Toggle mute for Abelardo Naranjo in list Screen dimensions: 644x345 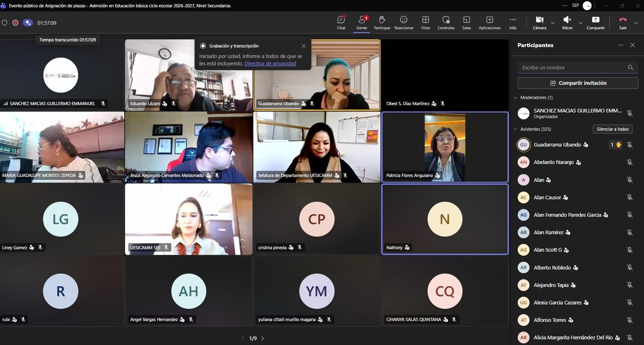click(x=630, y=162)
